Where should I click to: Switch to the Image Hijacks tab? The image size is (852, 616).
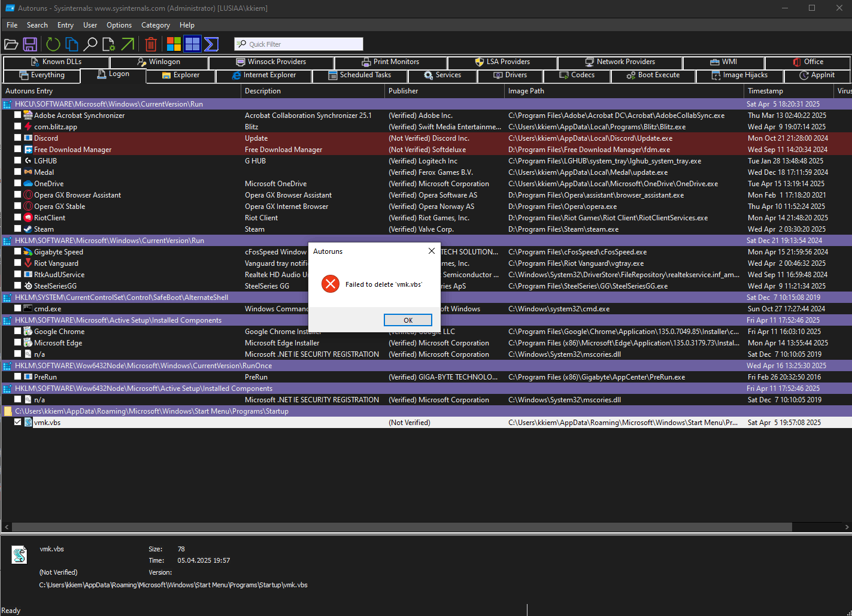point(739,75)
